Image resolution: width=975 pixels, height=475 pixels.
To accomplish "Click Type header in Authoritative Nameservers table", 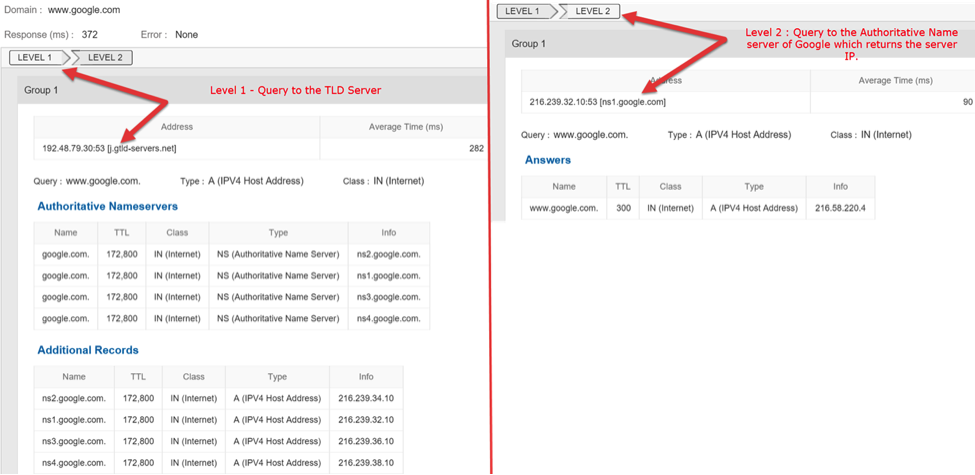I will [279, 233].
